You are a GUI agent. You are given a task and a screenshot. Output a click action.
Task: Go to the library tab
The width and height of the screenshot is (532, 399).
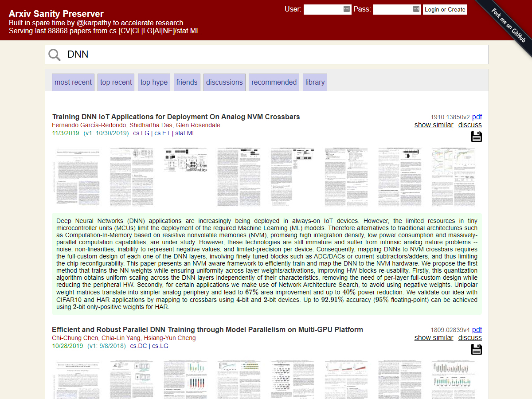[x=315, y=82]
